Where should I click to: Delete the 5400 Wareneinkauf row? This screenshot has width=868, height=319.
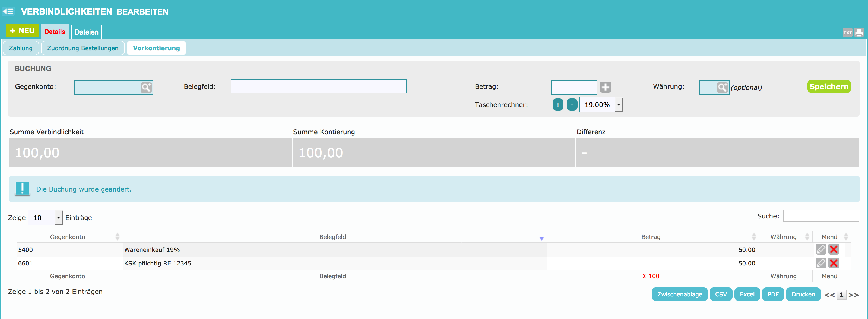point(834,249)
